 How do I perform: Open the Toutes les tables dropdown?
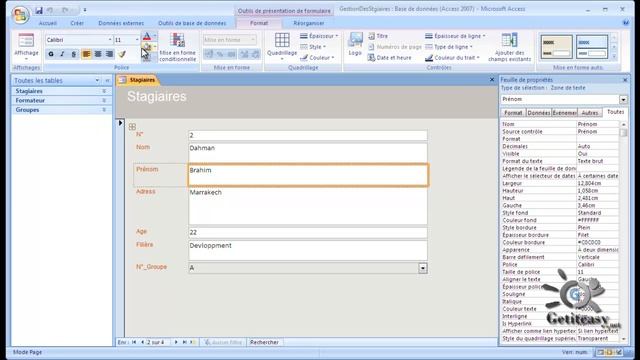coord(97,80)
